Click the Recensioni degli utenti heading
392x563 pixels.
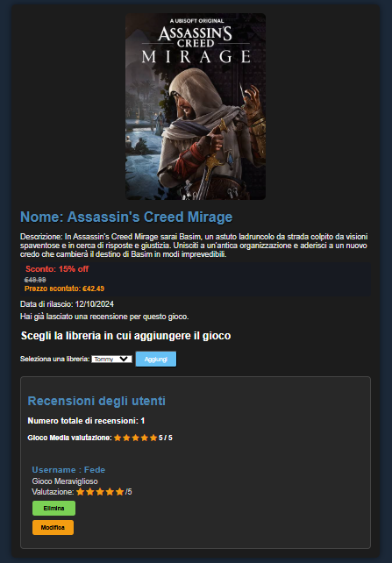pos(96,401)
